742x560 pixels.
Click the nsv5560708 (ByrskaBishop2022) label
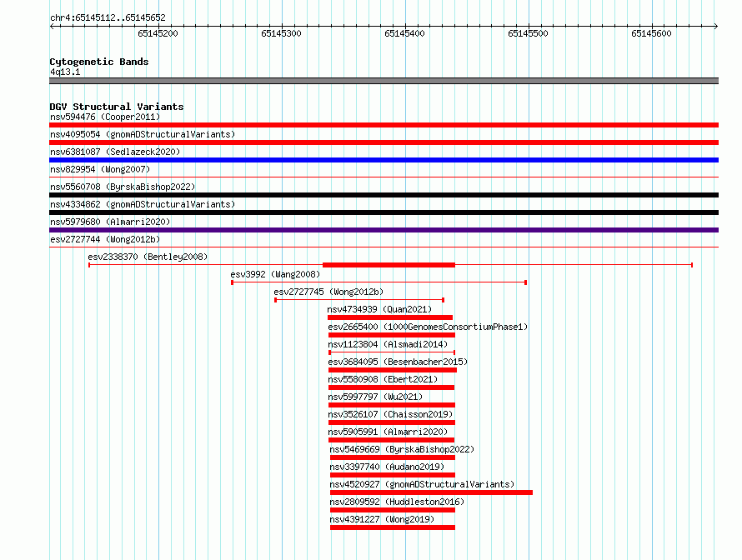pos(123,187)
